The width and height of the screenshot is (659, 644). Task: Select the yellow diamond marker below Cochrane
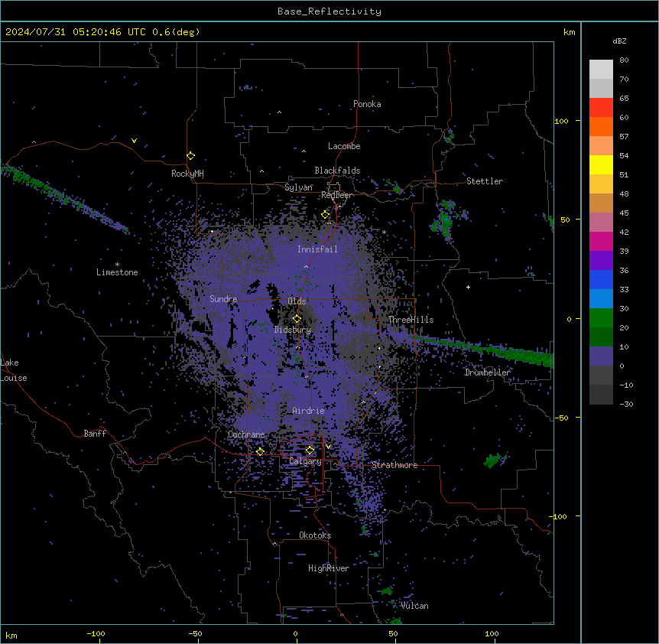click(260, 452)
